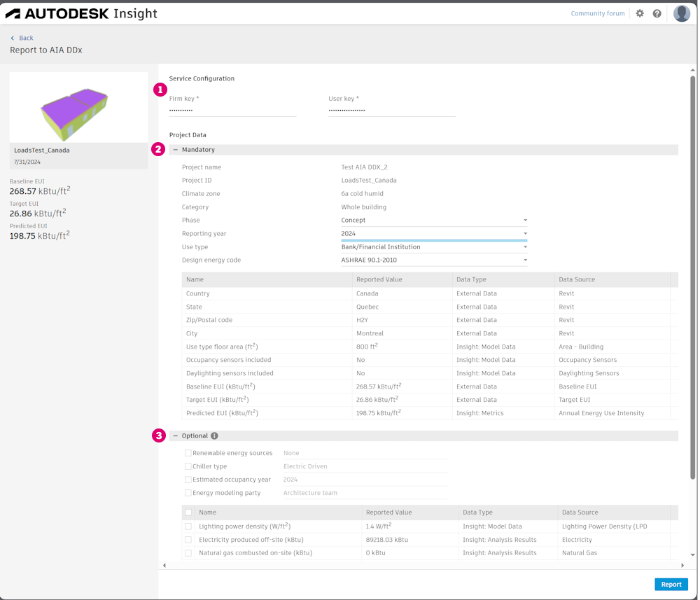Collapse the Mandatory section
The image size is (700, 600).
click(176, 150)
